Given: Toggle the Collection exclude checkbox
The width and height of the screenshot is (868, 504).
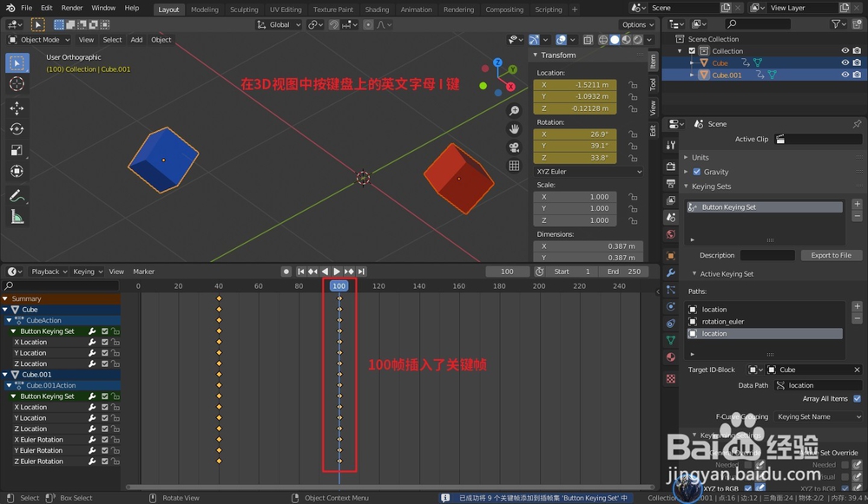Looking at the screenshot, I should 692,51.
